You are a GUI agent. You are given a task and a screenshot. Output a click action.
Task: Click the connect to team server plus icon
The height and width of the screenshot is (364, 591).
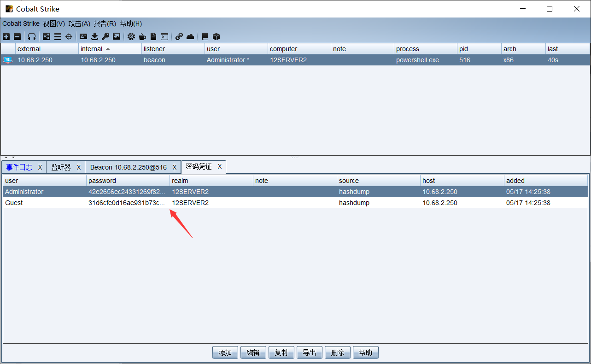coord(6,36)
